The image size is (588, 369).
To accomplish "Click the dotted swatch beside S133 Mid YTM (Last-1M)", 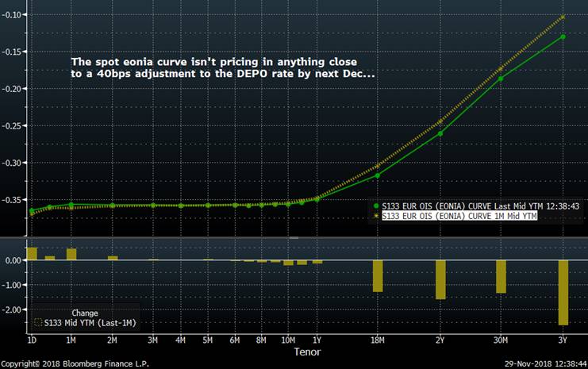I will (38, 322).
